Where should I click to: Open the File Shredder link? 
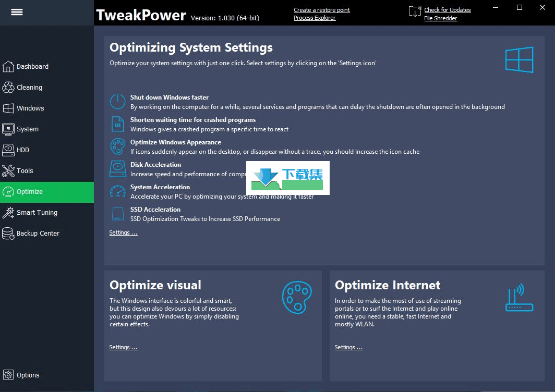[441, 18]
